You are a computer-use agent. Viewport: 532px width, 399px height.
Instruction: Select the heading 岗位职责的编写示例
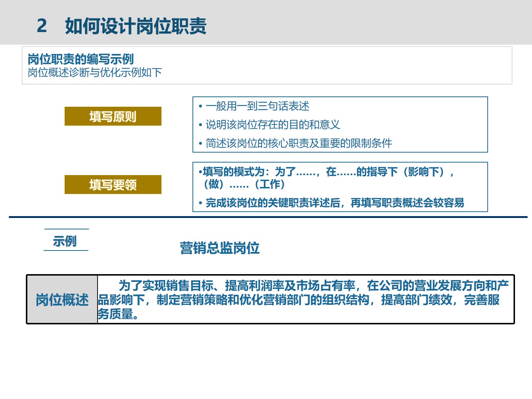(x=81, y=59)
